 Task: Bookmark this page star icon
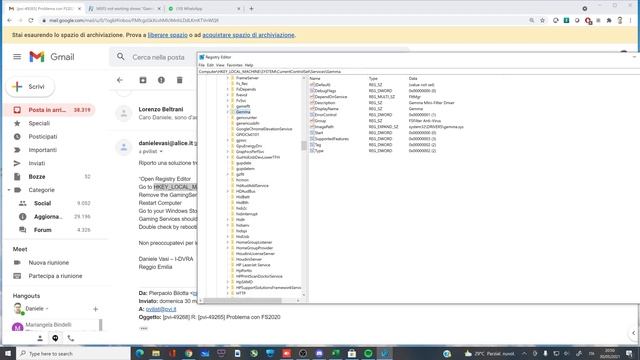point(542,20)
